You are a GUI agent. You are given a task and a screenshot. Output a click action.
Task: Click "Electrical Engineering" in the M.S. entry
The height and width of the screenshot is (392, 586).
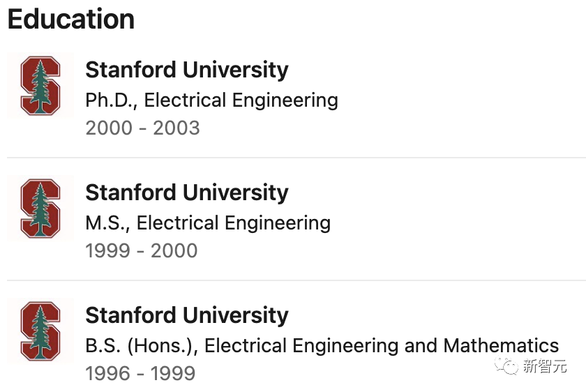[233, 223]
